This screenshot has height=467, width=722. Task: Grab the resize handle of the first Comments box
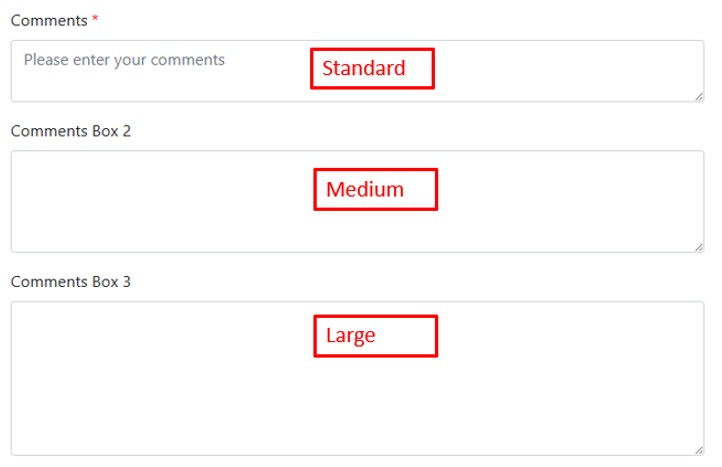(x=698, y=96)
